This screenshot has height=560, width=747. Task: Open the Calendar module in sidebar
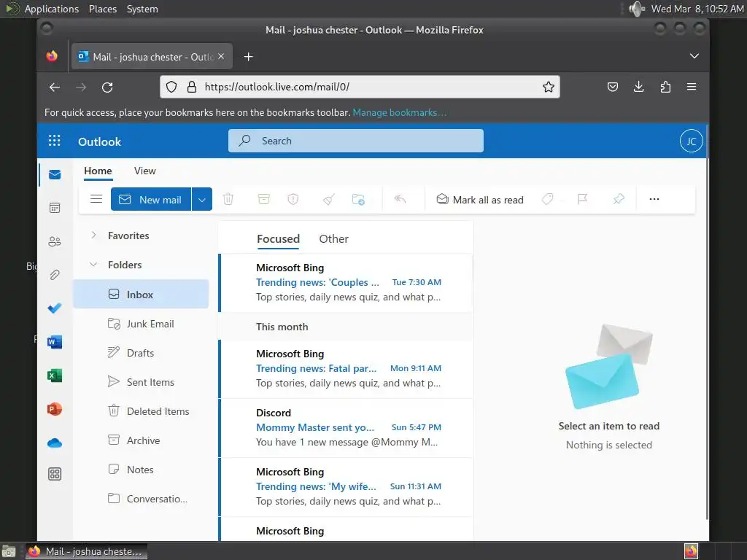(55, 208)
